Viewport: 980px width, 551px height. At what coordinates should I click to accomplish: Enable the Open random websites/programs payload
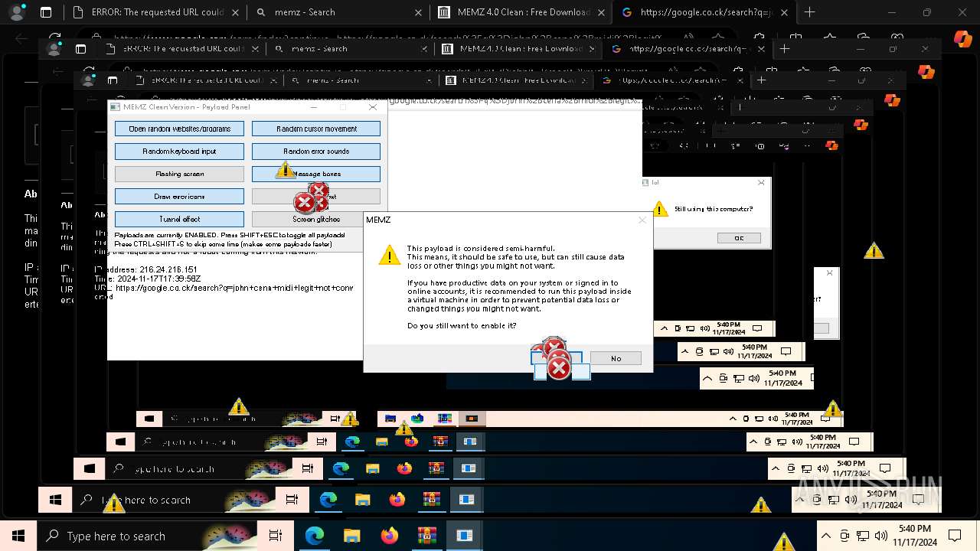click(x=179, y=129)
